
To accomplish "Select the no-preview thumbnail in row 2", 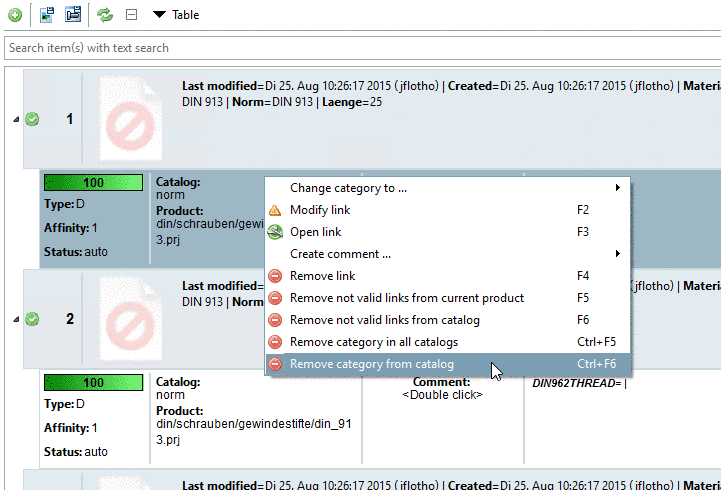I will coord(131,319).
